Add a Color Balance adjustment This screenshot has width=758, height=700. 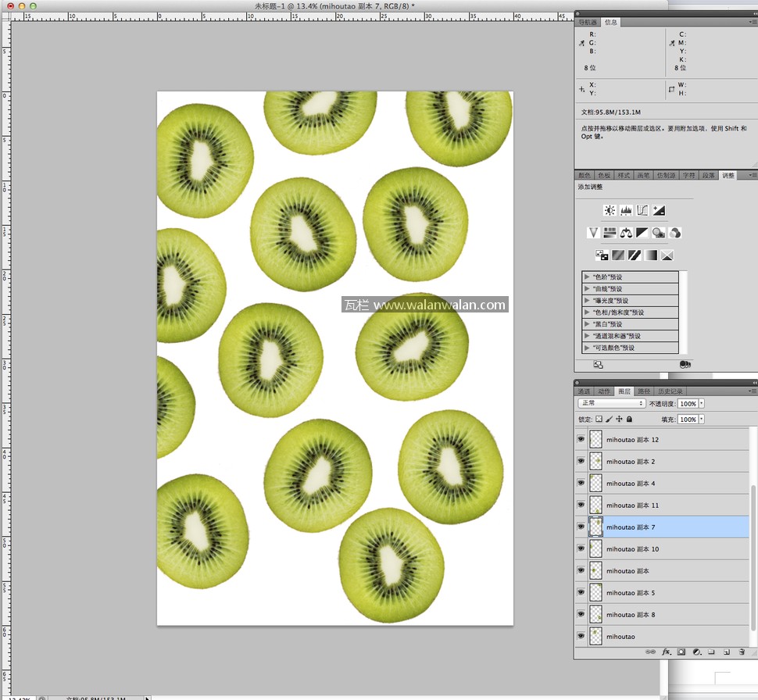[626, 233]
